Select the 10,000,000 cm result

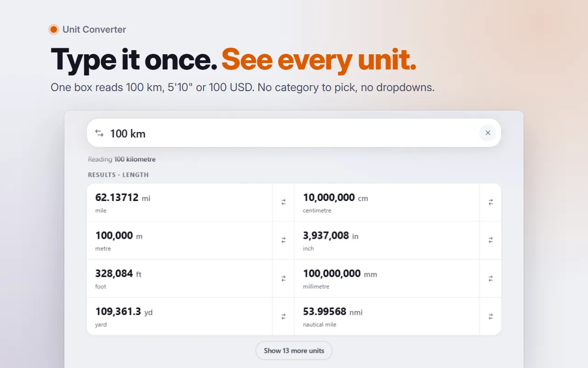tap(387, 202)
